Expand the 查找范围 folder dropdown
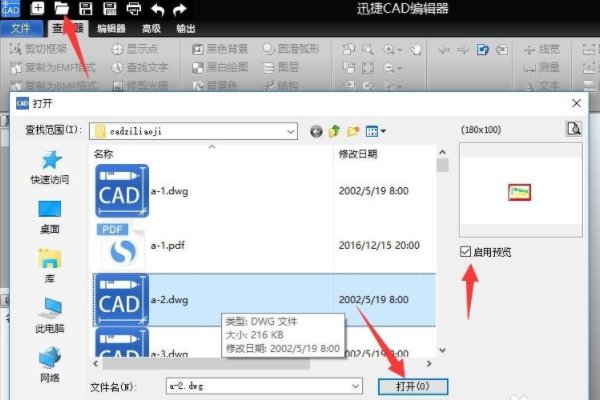Screen dimensions: 600x400 [x=290, y=131]
